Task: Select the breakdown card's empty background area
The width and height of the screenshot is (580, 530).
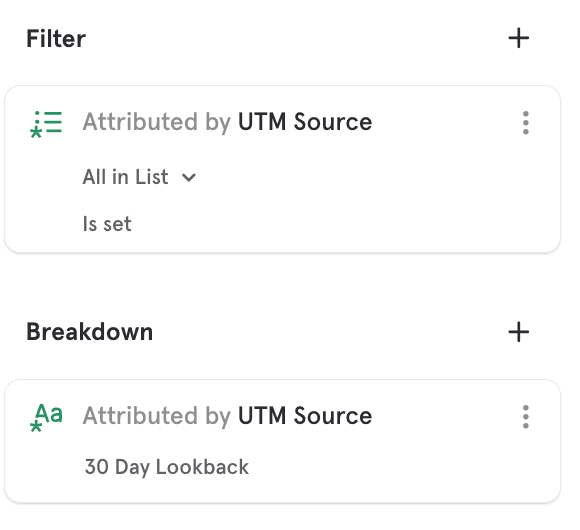Action: (388, 466)
